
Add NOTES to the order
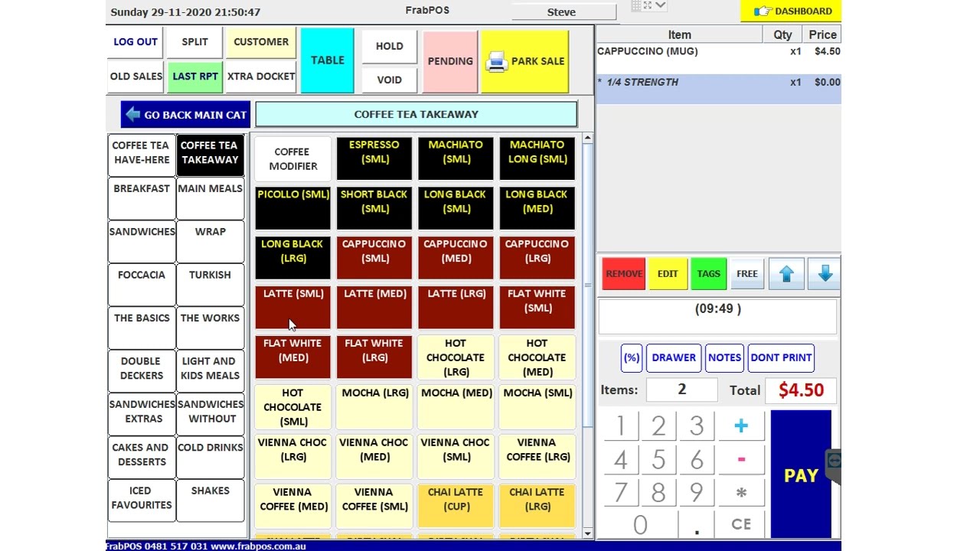[x=724, y=357]
